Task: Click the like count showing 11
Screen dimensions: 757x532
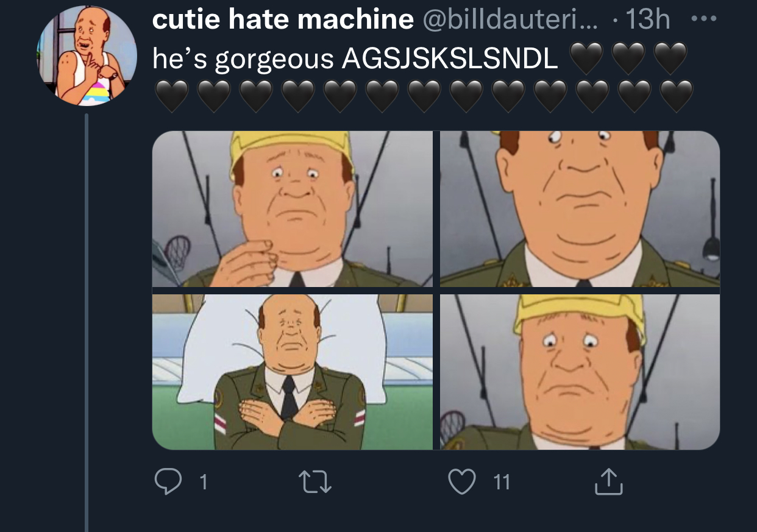Action: (501, 483)
